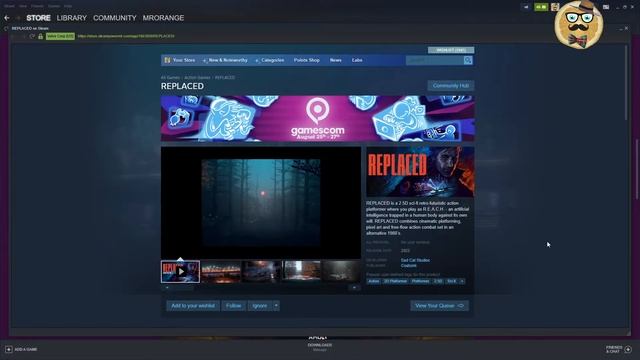640x360 pixels.
Task: Play the REPLACED trailer thumbnail
Action: pyautogui.click(x=180, y=271)
